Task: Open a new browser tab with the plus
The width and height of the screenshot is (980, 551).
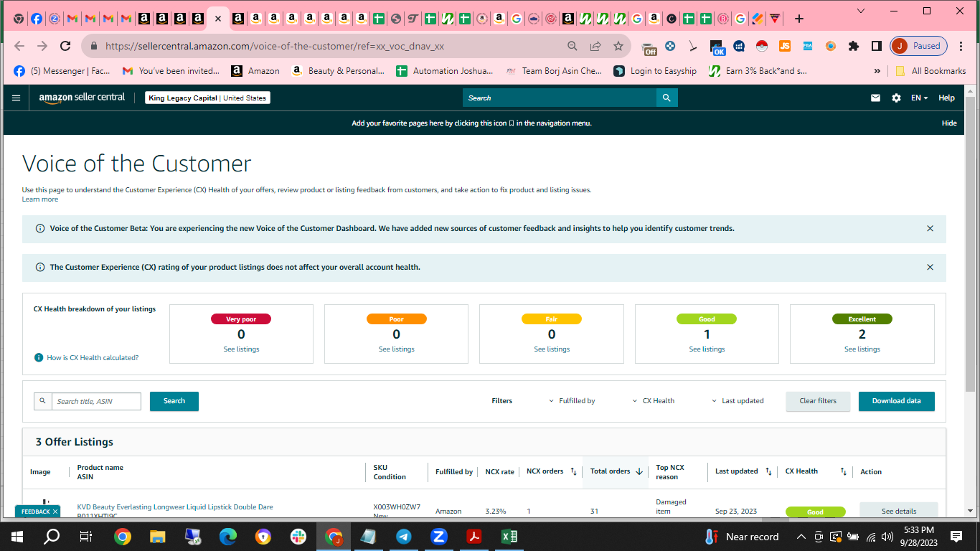Action: pos(799,19)
